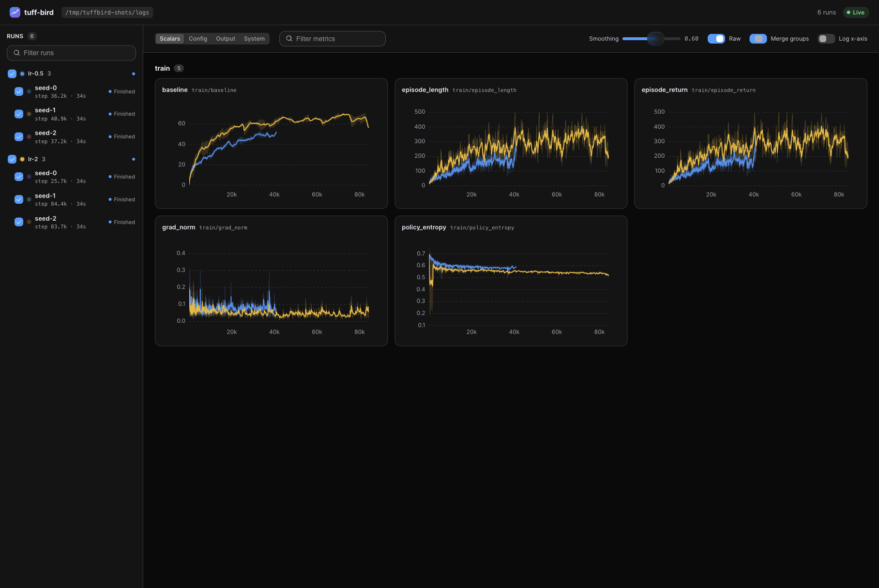Click the blue color dot of lr-0.5 group
The image size is (879, 588).
pos(22,74)
